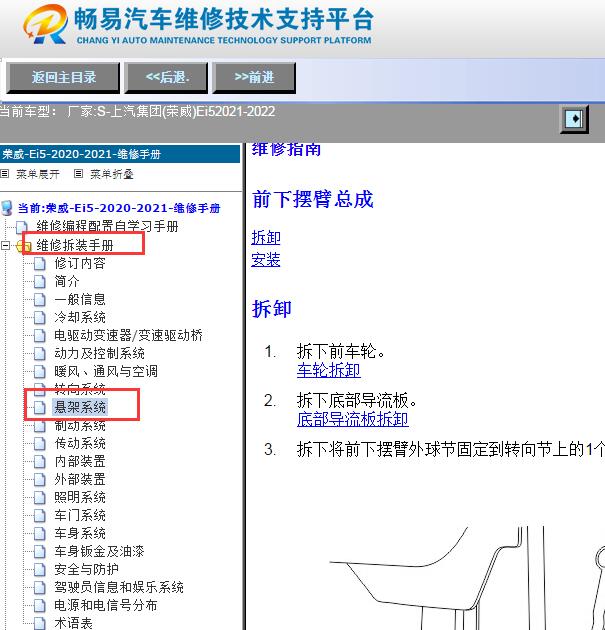Collapse the 维修拆装手册 tree node
The height and width of the screenshot is (630, 605).
click(5, 245)
